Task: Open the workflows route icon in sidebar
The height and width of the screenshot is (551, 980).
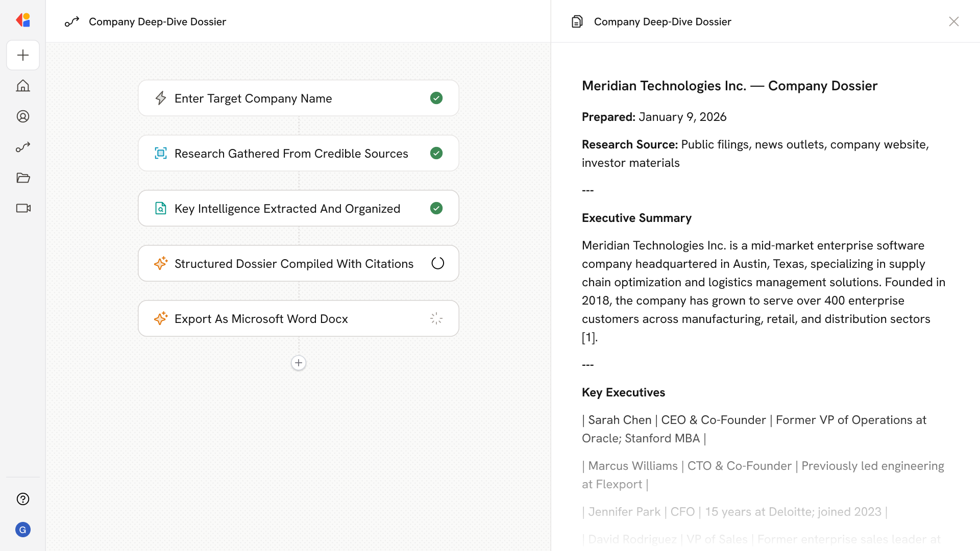Action: 23,147
